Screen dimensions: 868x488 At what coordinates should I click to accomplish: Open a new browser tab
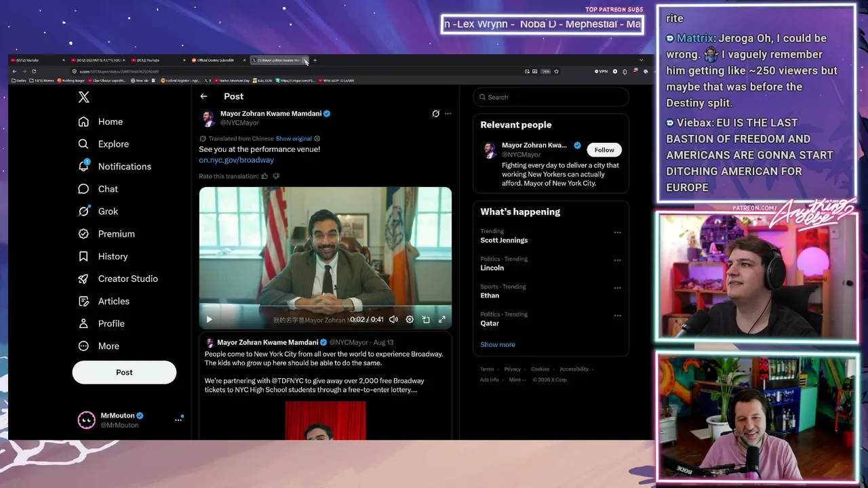coord(315,60)
